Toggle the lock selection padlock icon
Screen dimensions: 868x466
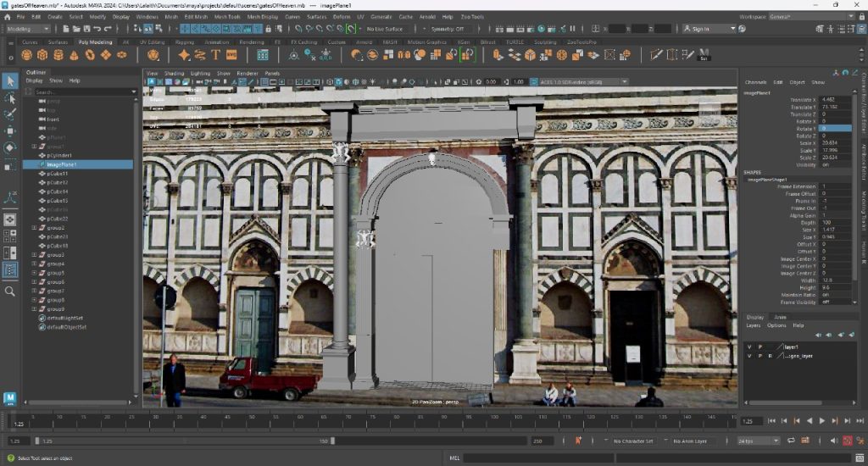pyautogui.click(x=269, y=29)
